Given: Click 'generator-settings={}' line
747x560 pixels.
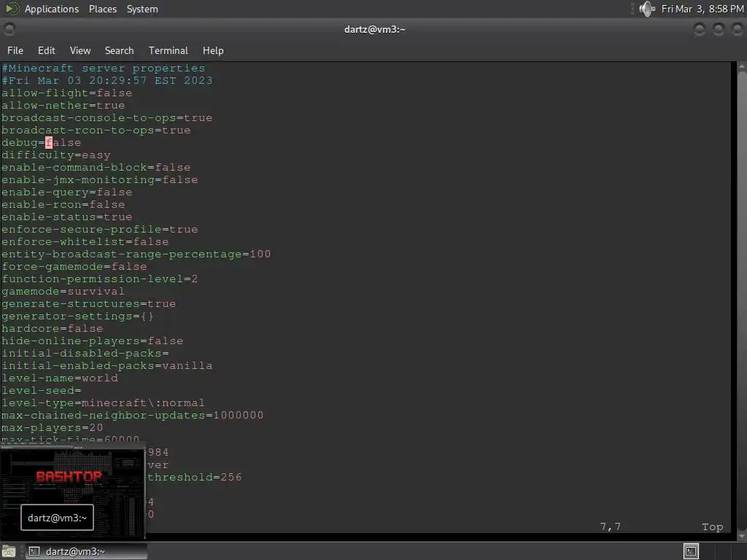Looking at the screenshot, I should point(77,316).
